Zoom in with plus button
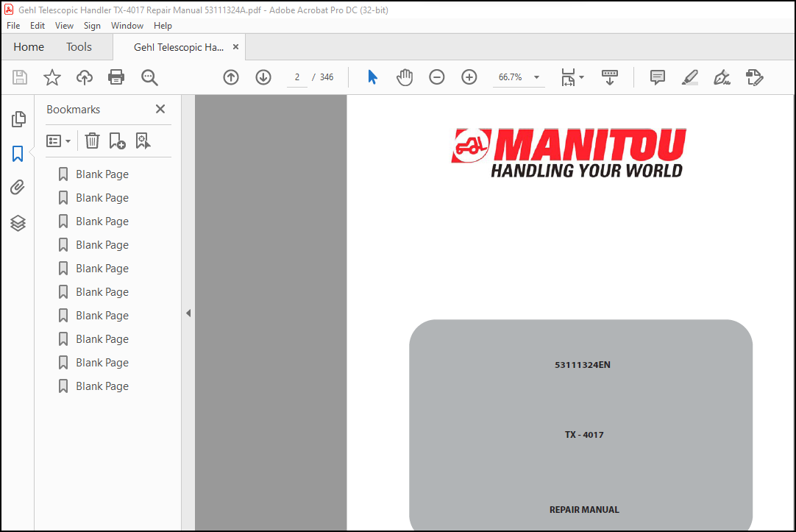Screen dimensions: 796x532 point(469,77)
